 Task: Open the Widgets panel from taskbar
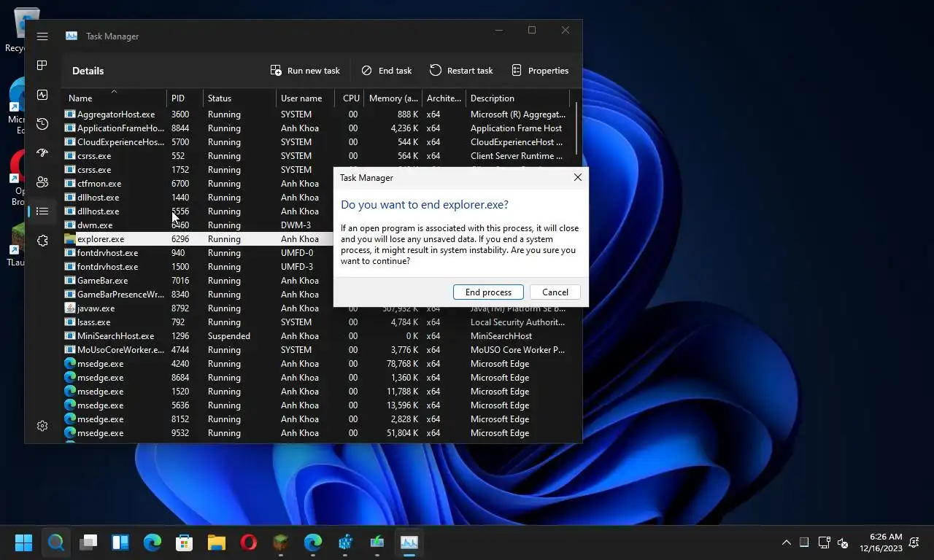coord(120,542)
